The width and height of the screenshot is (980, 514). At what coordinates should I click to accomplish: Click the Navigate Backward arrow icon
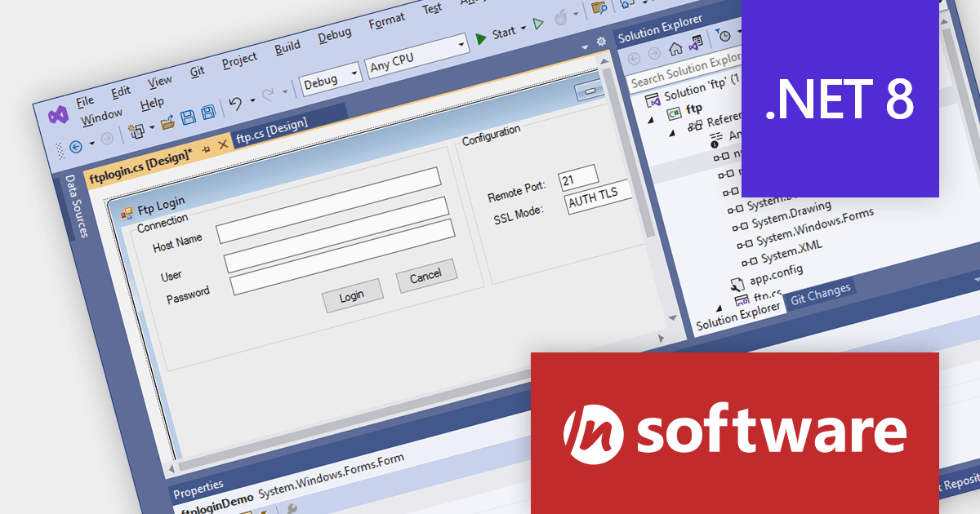pos(76,145)
